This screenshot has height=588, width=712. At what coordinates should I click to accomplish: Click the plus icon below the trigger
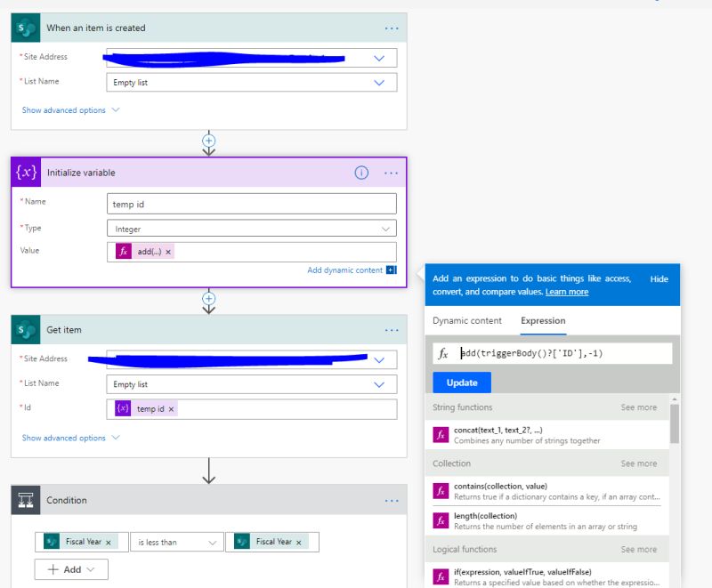208,141
